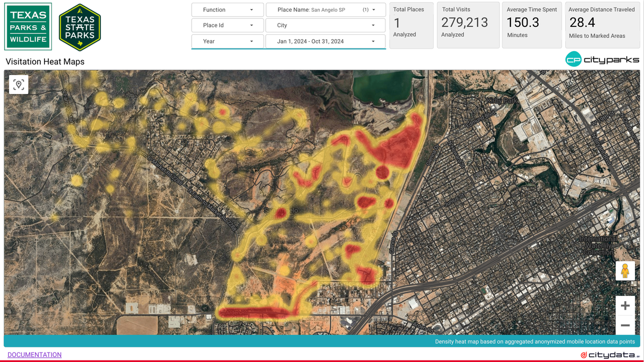Open the Place Id dropdown
This screenshot has width=644, height=362.
[227, 25]
